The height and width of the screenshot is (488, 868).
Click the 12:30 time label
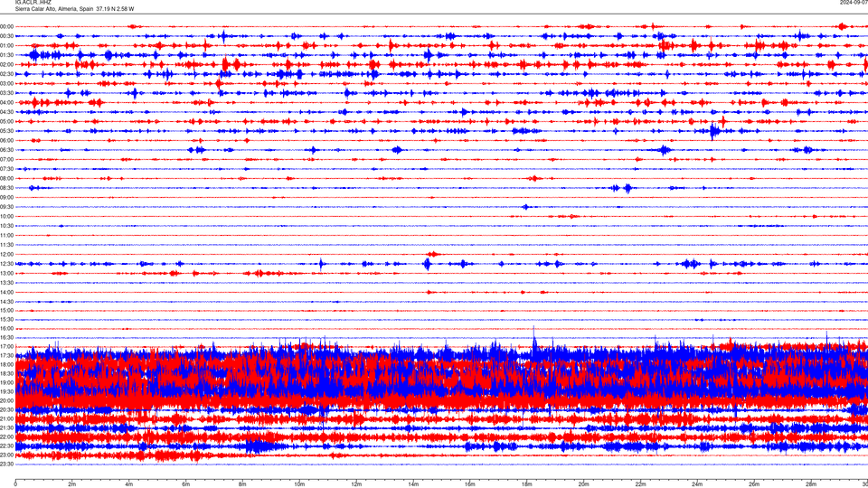pyautogui.click(x=6, y=264)
